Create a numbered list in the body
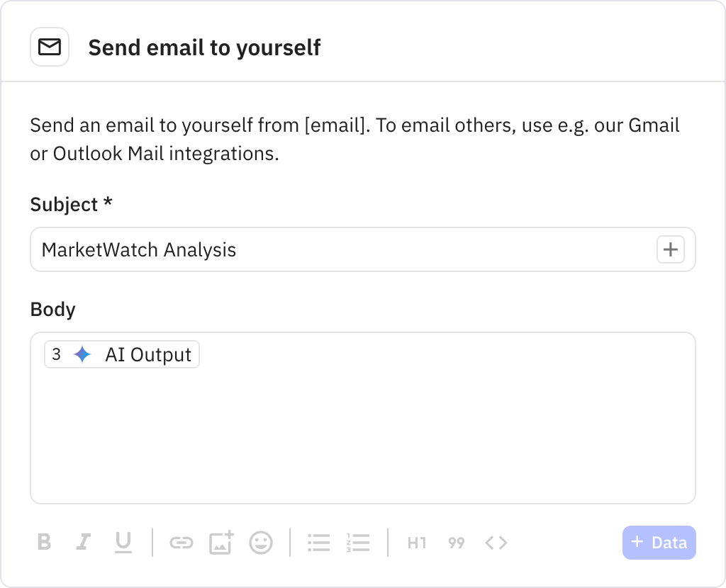Viewport: 726px width, 588px height. click(x=358, y=543)
